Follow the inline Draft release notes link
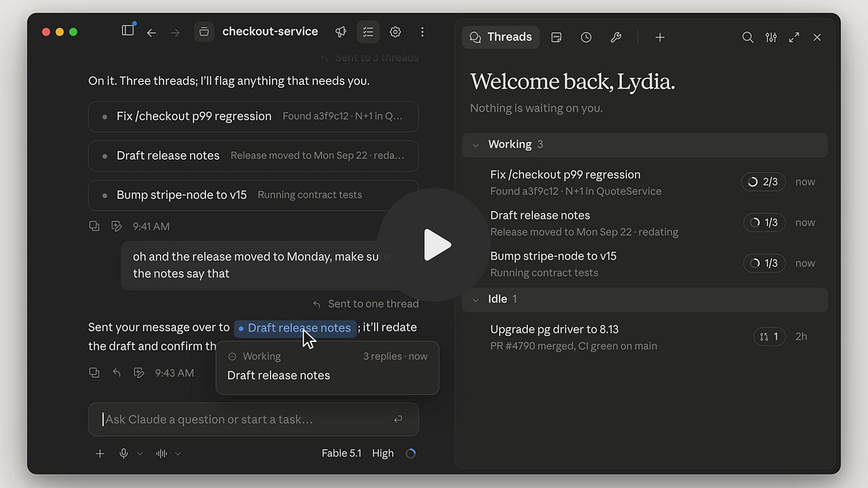The height and width of the screenshot is (488, 868). coord(295,328)
